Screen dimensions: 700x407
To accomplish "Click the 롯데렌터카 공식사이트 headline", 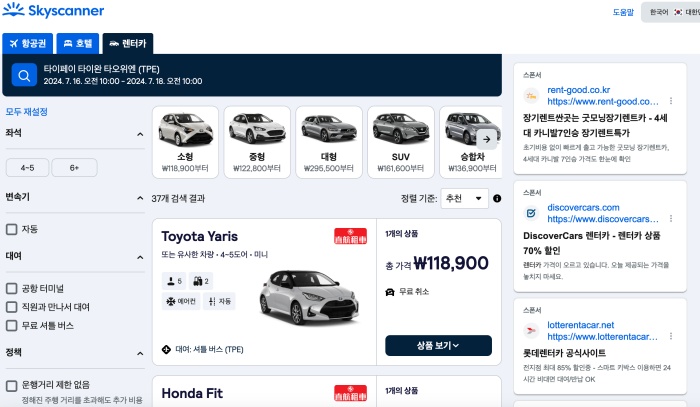I will (564, 353).
